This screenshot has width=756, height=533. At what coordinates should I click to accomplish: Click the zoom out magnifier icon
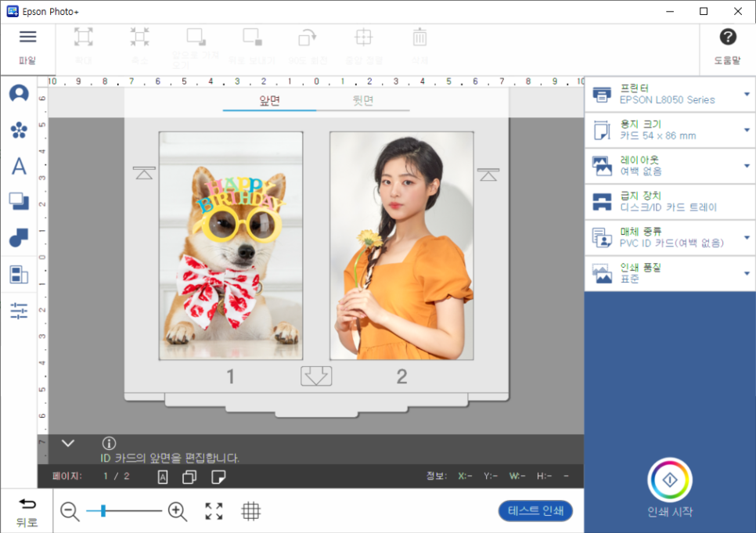(70, 511)
